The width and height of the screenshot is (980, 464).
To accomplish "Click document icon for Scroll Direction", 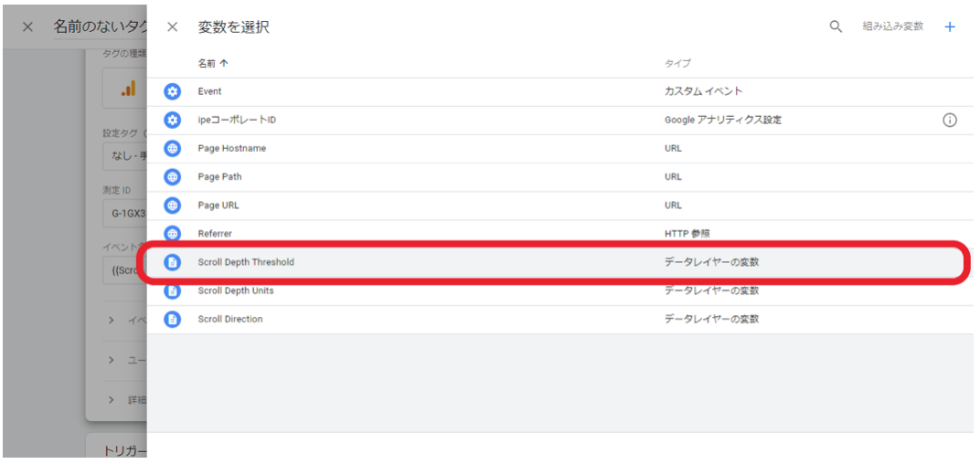I will pos(173,319).
